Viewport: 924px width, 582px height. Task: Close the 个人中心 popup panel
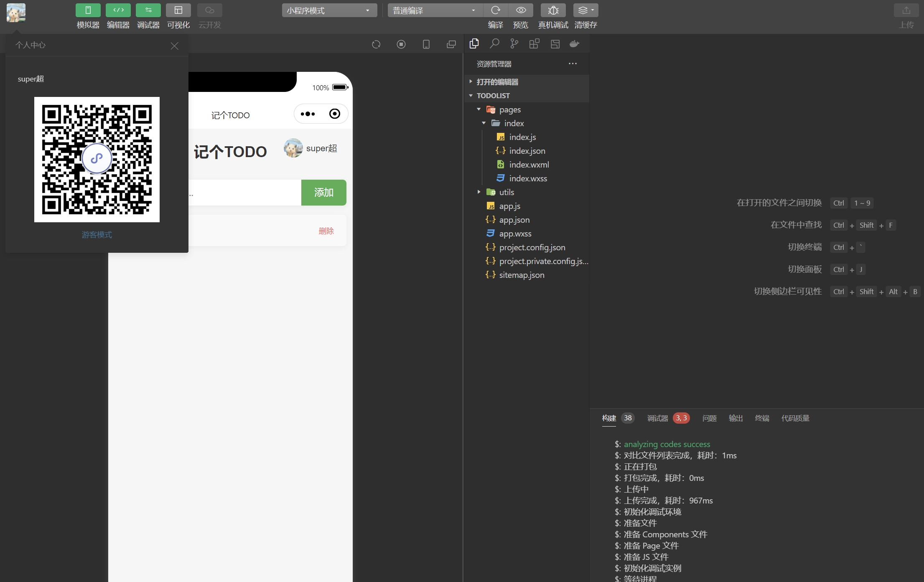(x=174, y=46)
